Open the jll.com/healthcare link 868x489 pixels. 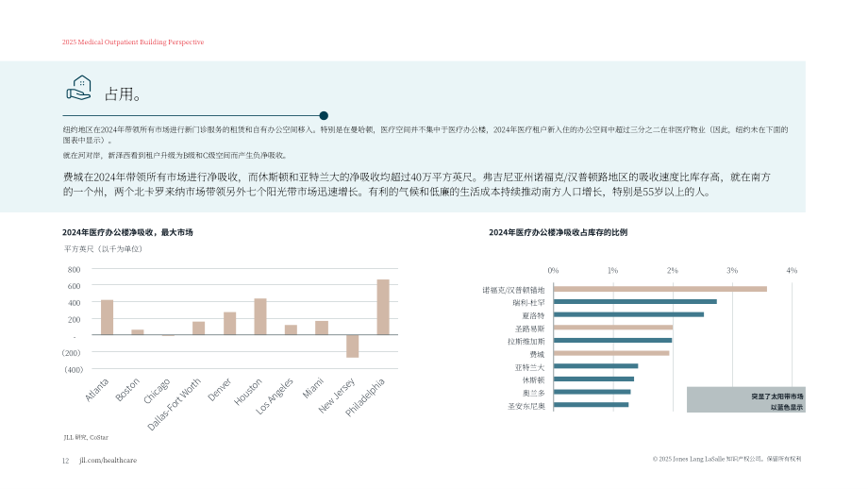click(x=108, y=460)
